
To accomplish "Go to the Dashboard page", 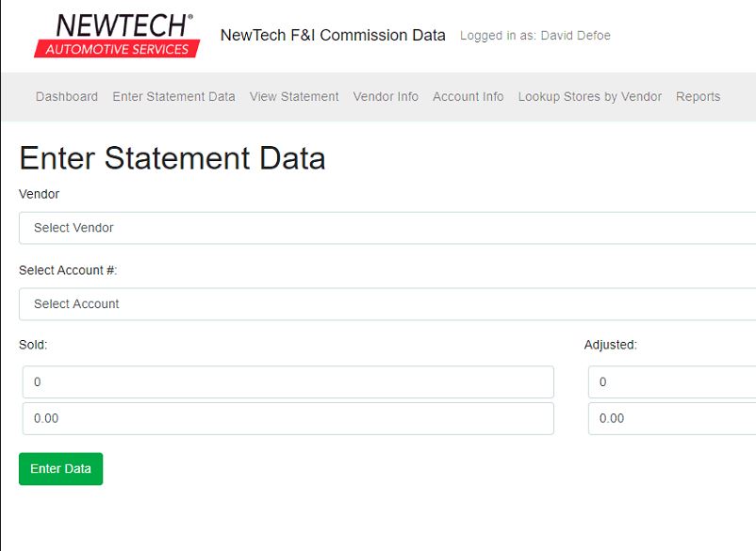I will coord(67,97).
